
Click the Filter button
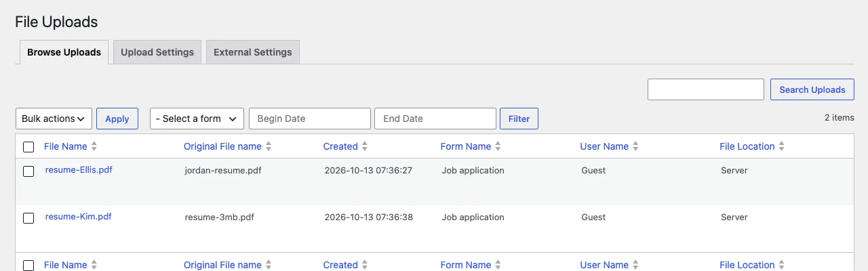[x=519, y=119]
